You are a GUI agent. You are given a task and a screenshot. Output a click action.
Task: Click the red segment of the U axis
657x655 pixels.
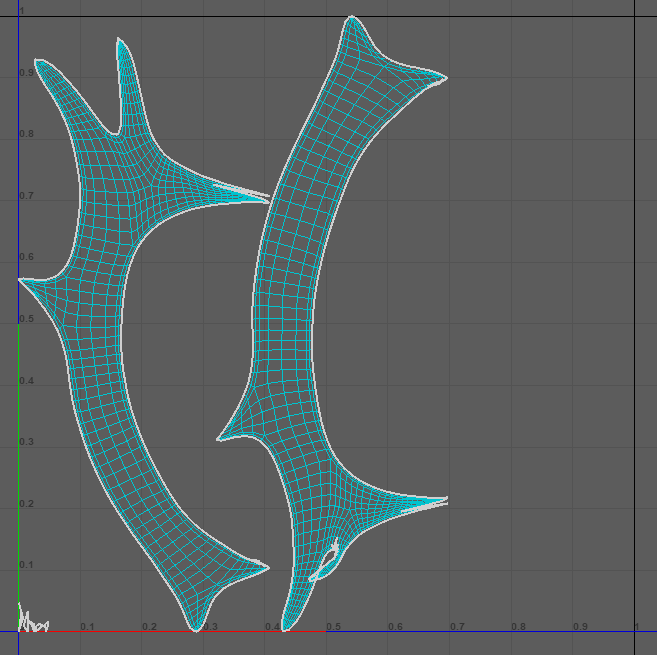(x=100, y=632)
